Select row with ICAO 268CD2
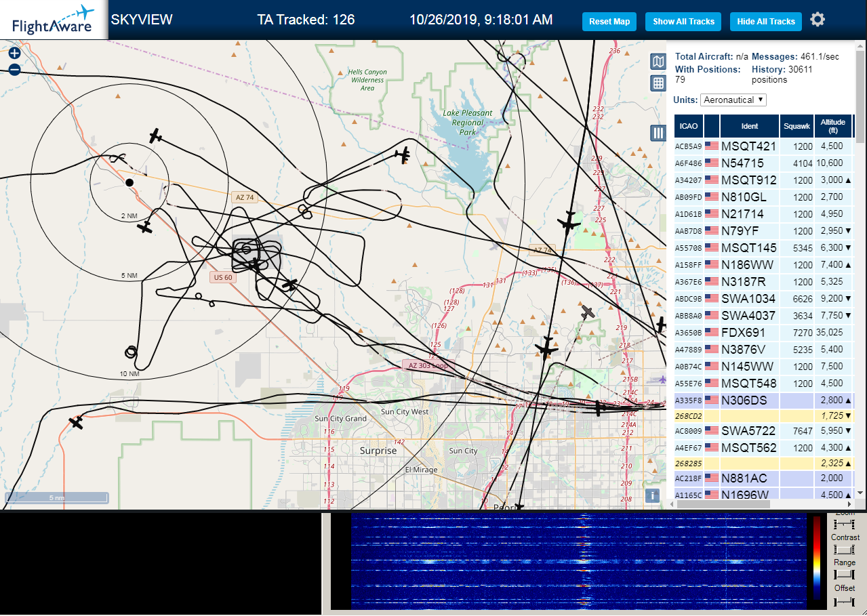The image size is (867, 616). 763,415
